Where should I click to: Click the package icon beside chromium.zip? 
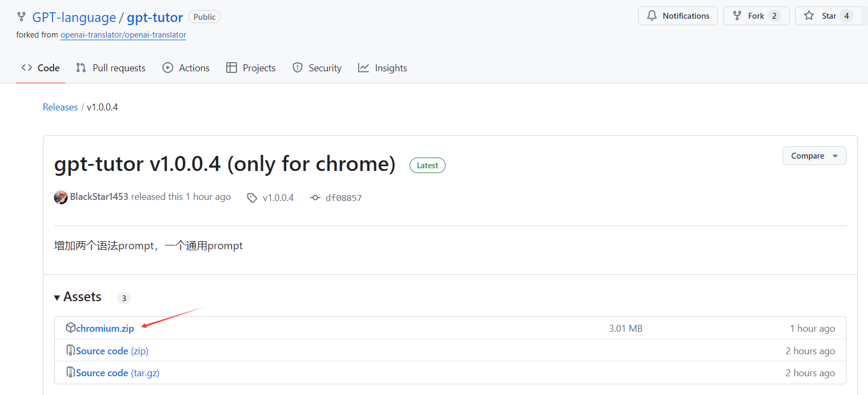pos(71,327)
